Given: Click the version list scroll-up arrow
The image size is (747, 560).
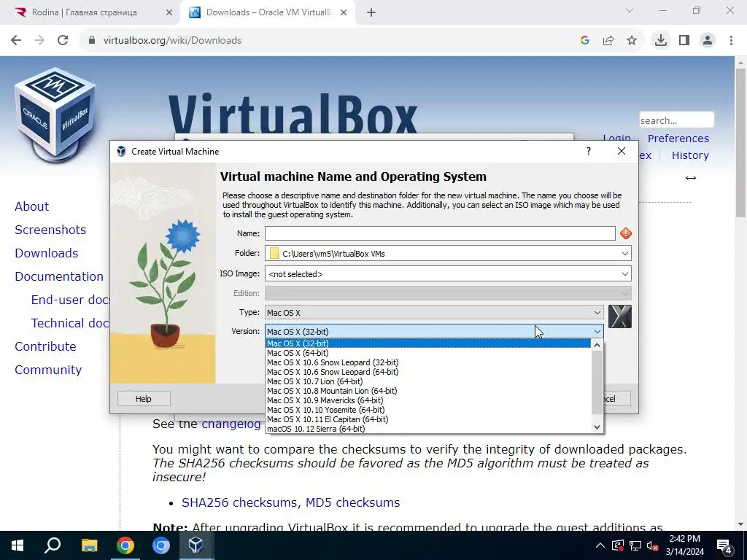Looking at the screenshot, I should coord(597,344).
